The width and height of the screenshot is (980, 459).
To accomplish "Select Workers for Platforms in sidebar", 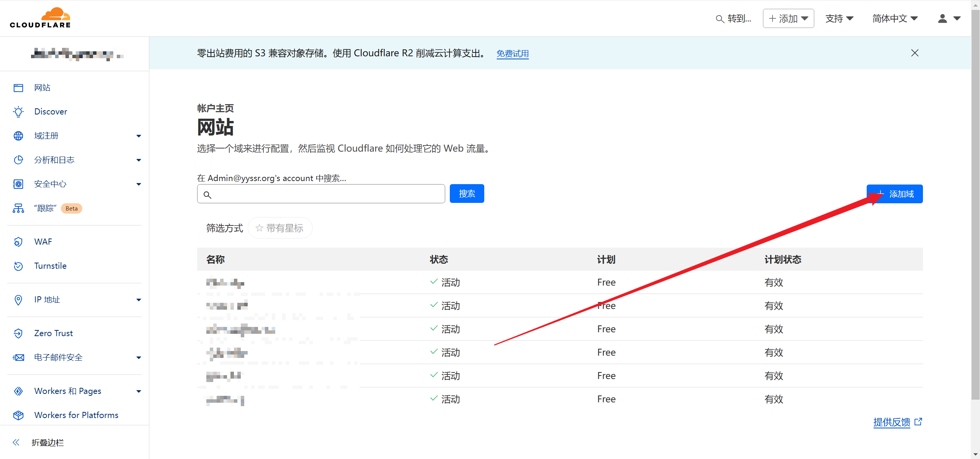I will tap(77, 415).
